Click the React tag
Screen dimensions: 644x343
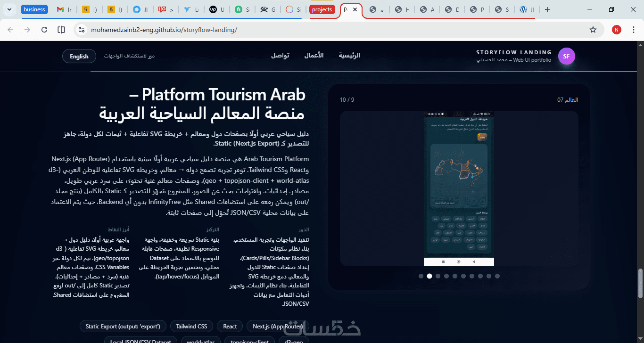click(230, 326)
